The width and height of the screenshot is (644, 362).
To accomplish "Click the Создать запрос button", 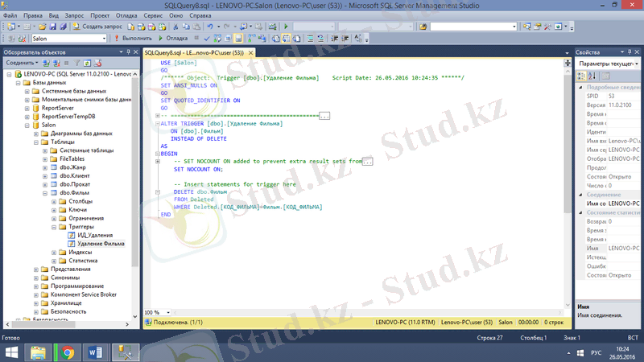I will (x=97, y=27).
